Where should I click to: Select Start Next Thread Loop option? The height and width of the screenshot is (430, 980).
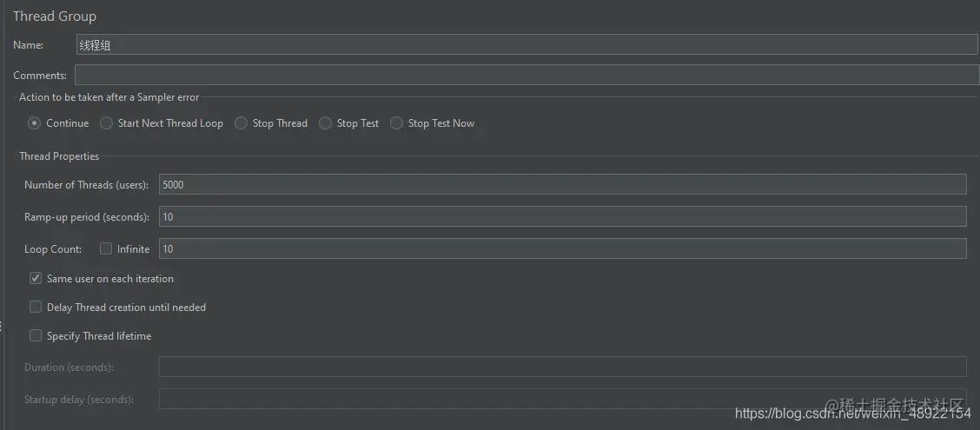tap(107, 123)
